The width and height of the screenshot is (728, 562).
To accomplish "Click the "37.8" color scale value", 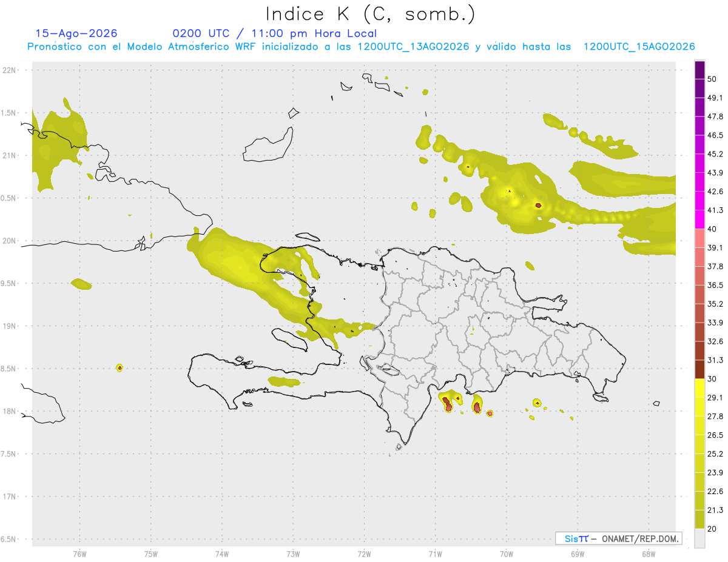I will click(x=715, y=267).
